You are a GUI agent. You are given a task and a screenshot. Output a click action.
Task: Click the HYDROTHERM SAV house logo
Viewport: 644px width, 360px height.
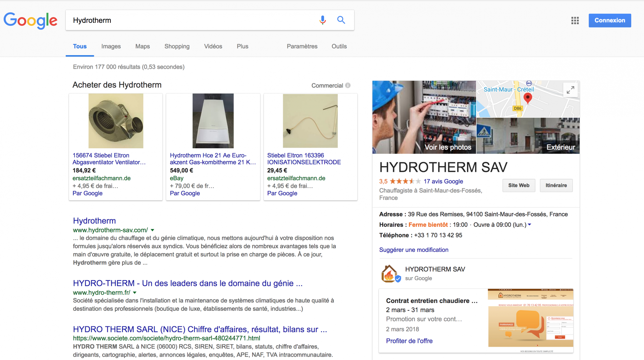tap(389, 273)
